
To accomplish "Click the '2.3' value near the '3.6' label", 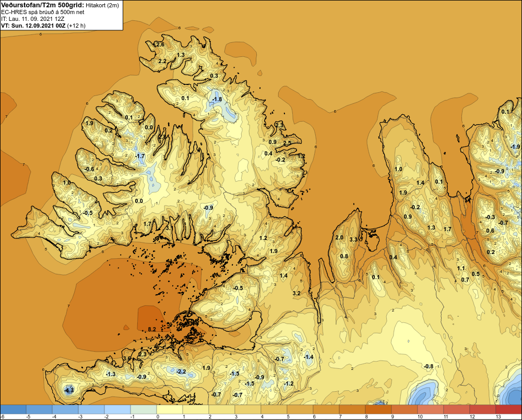I will click(x=143, y=354).
